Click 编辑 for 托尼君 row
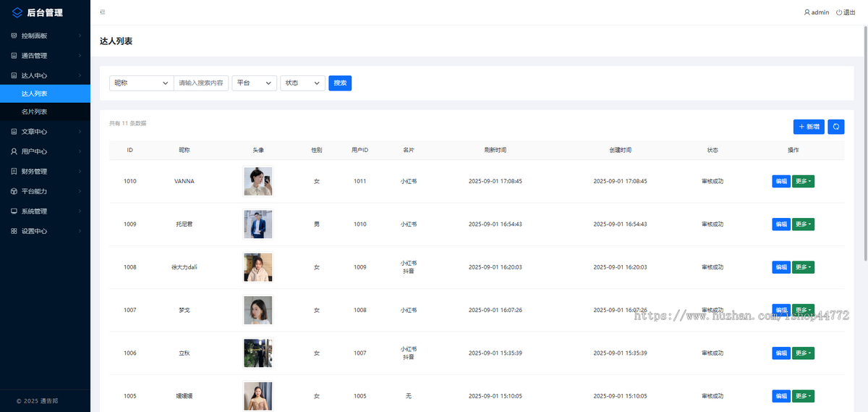Image resolution: width=868 pixels, height=412 pixels. [x=781, y=224]
